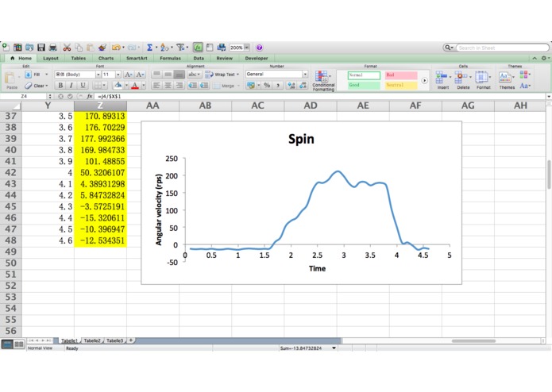This screenshot has height=392, width=552.
Task: Click the large Paste ribbon button
Action: pos(12,80)
